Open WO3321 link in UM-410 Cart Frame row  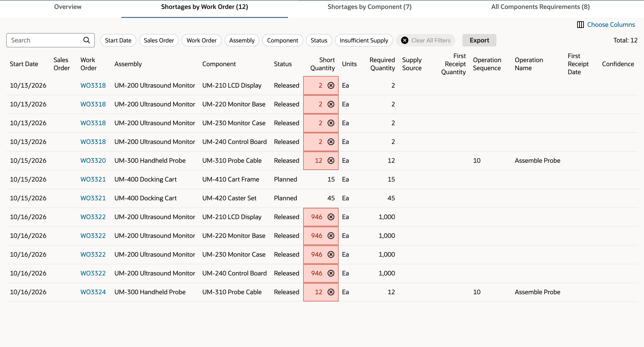click(93, 179)
